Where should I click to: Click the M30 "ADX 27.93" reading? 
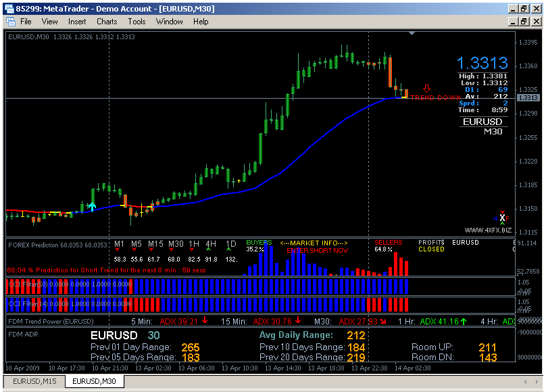click(x=362, y=321)
